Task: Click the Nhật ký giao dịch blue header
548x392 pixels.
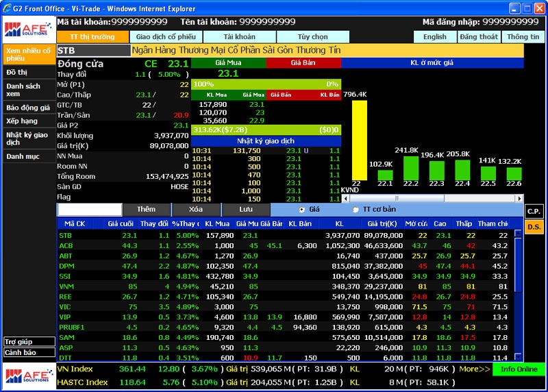Action: [x=266, y=141]
